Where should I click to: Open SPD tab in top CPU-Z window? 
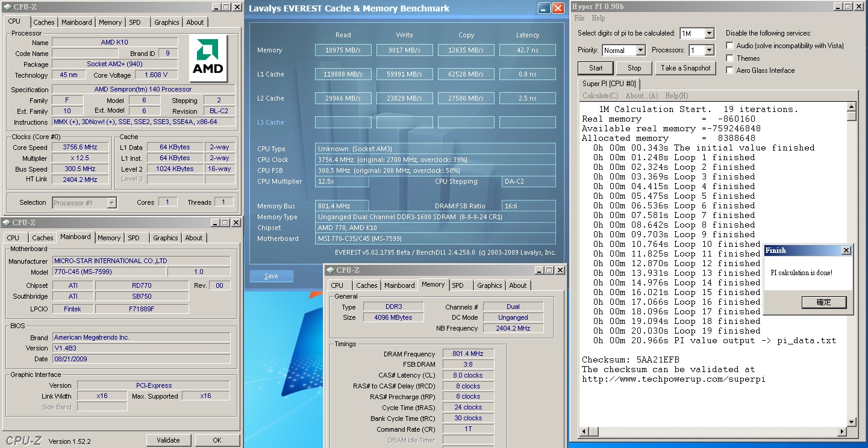coord(135,22)
